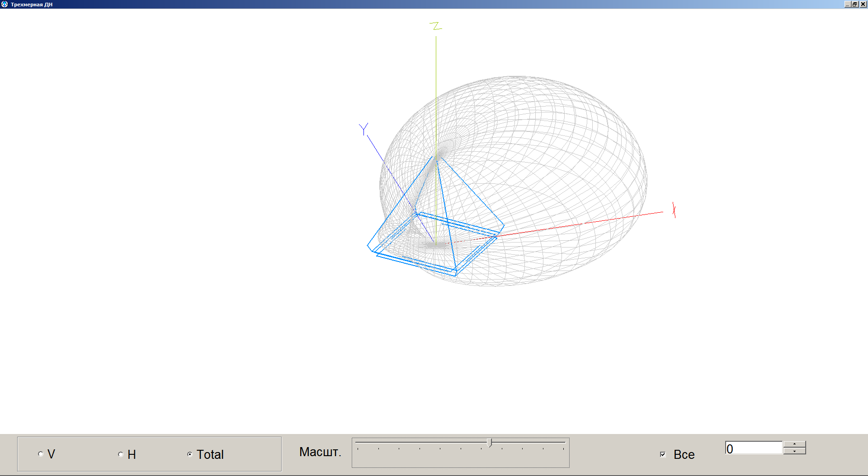Viewport: 868px width, 476px height.
Task: Increase the value with the spinner up arrow
Action: 794,444
